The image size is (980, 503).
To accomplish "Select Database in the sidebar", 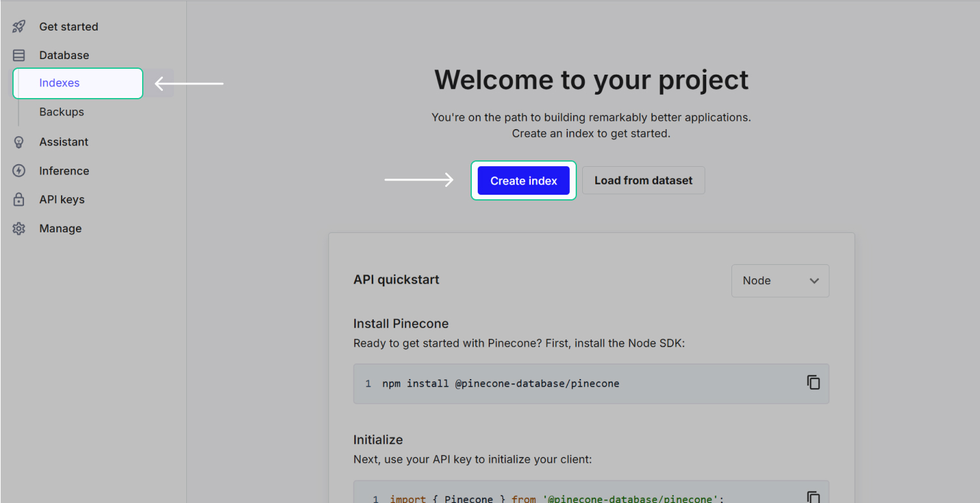I will [x=64, y=55].
